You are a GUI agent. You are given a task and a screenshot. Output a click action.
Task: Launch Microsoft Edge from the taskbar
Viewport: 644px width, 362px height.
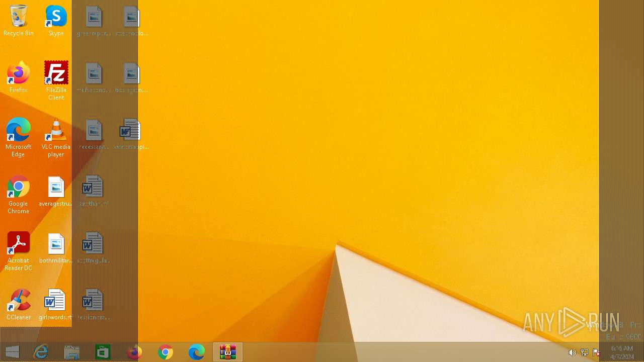[197, 352]
